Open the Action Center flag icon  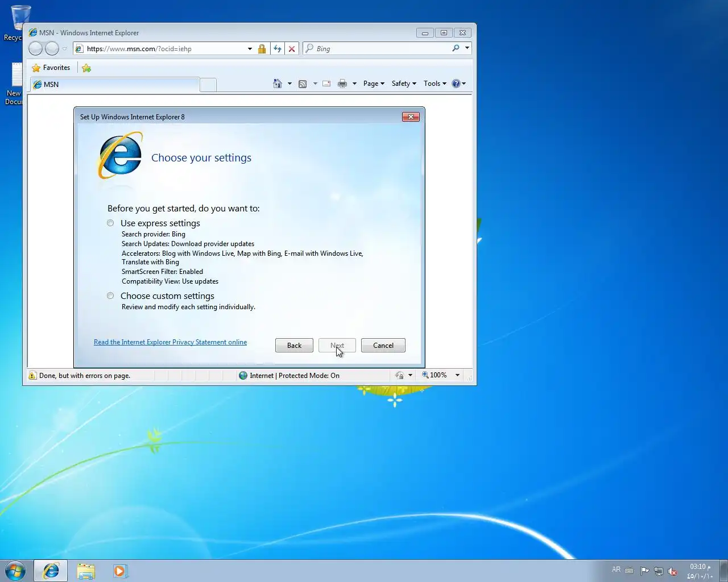tap(644, 571)
